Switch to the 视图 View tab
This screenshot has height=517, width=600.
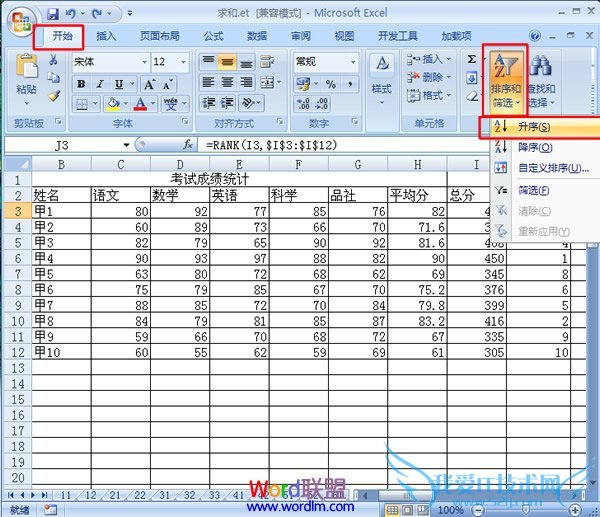coord(344,36)
